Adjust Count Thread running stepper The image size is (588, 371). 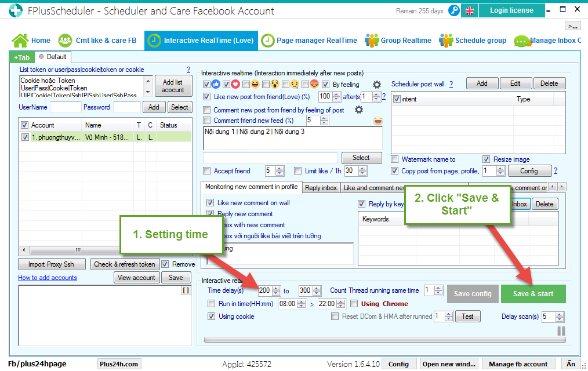438,290
